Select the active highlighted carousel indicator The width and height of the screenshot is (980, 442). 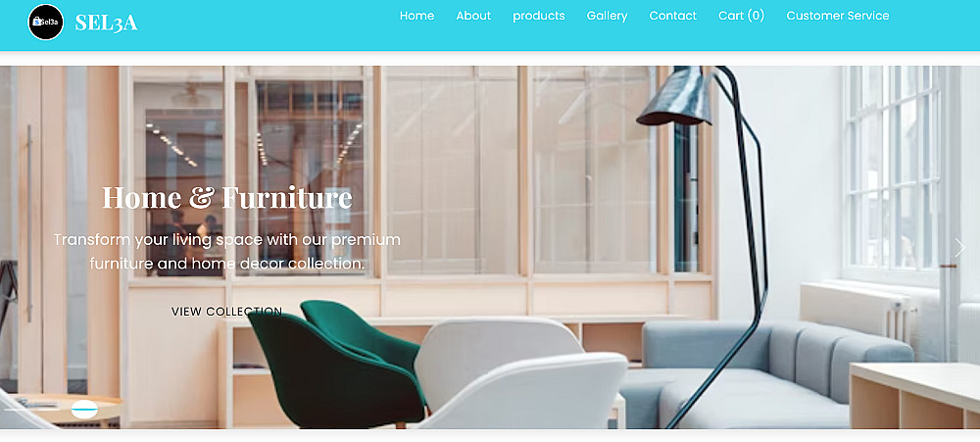[84, 410]
